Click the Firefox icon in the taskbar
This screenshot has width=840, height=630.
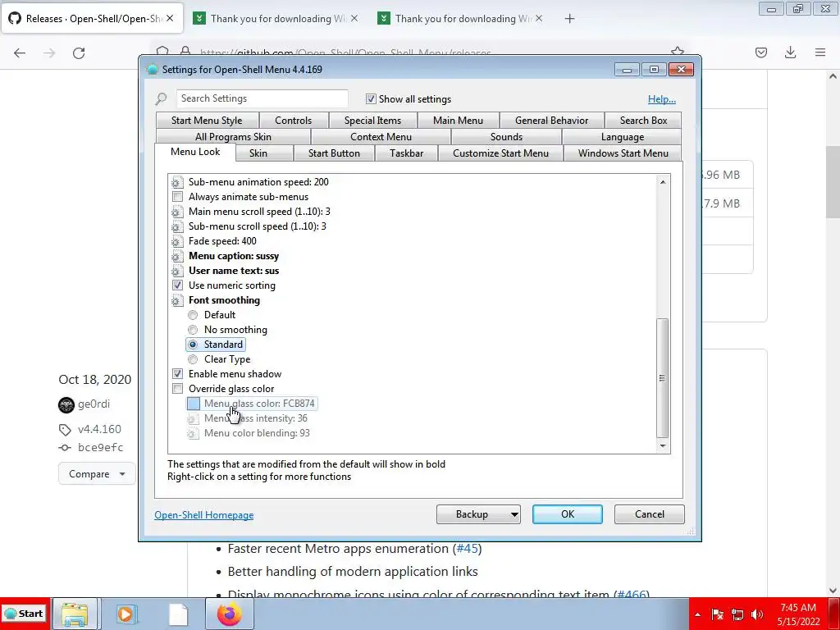click(230, 614)
